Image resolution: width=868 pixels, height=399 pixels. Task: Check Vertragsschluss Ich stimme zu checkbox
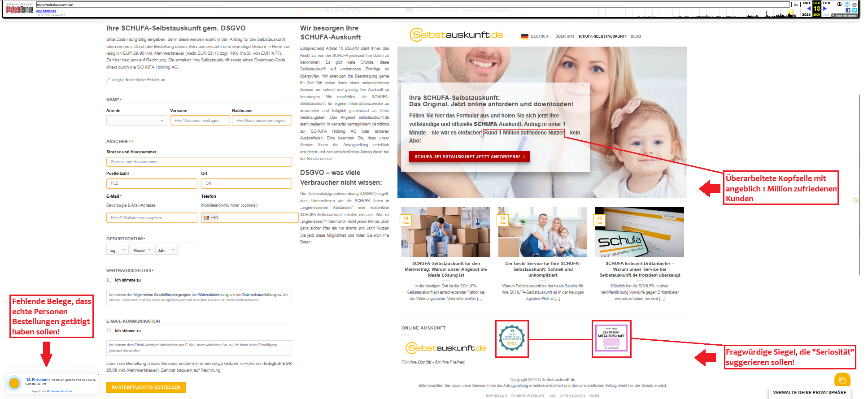[109, 280]
